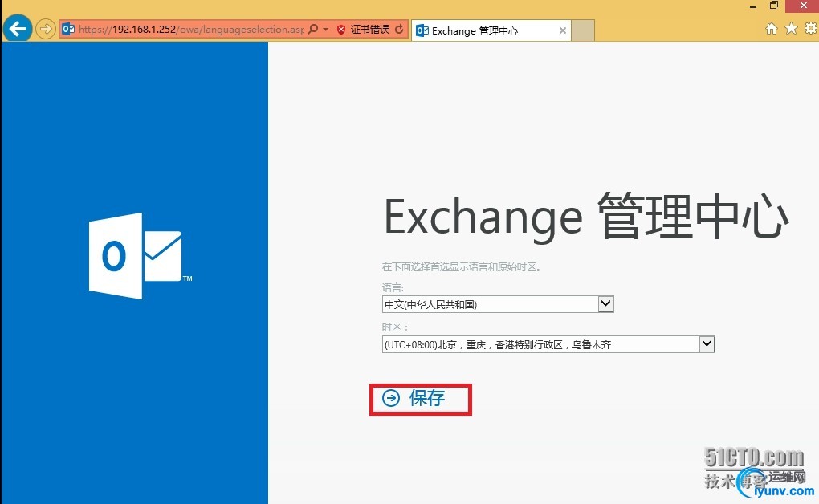Restore down the browser window

[774, 6]
